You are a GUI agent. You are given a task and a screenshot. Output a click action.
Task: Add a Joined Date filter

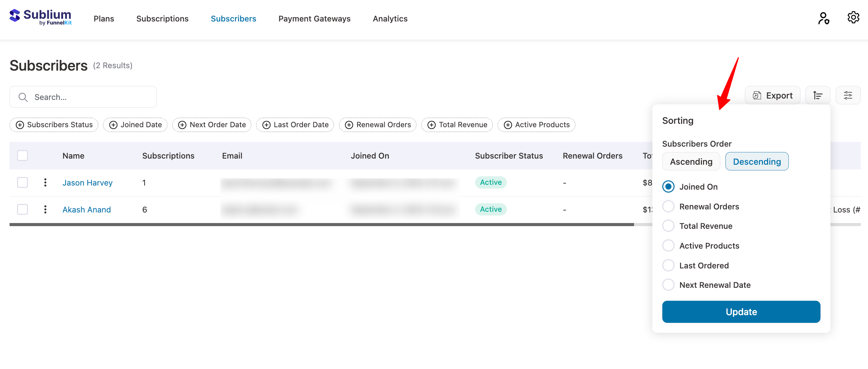pyautogui.click(x=135, y=124)
